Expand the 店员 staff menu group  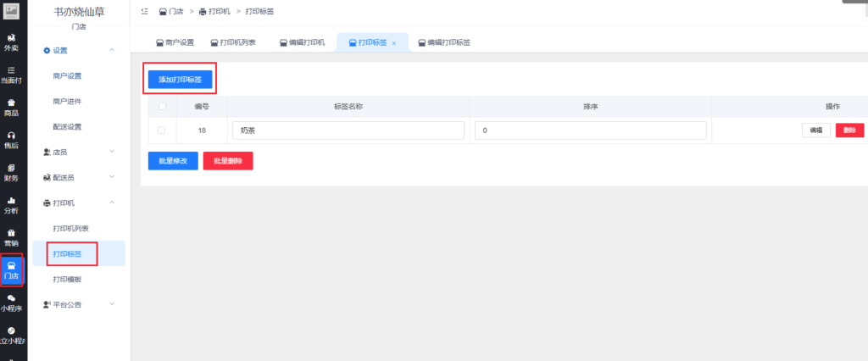pyautogui.click(x=112, y=152)
